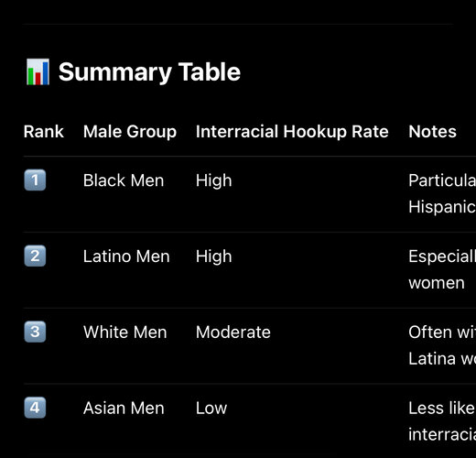Select the Latino Men cell
Image resolution: width=476 pixels, height=458 pixels.
click(126, 256)
